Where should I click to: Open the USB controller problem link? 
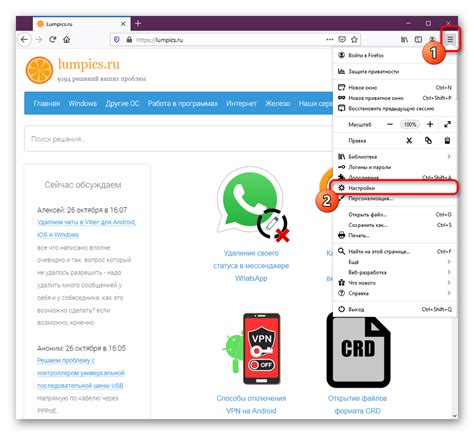81,373
